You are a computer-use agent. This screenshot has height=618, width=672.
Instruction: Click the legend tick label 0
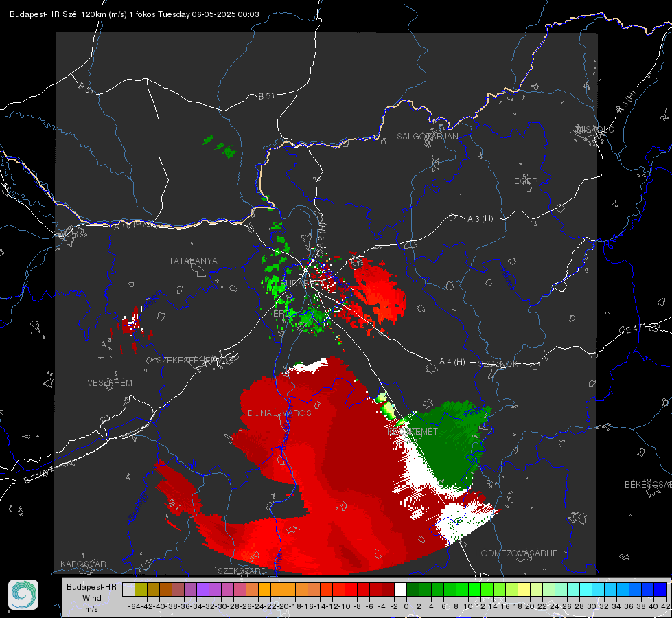coord(406,606)
